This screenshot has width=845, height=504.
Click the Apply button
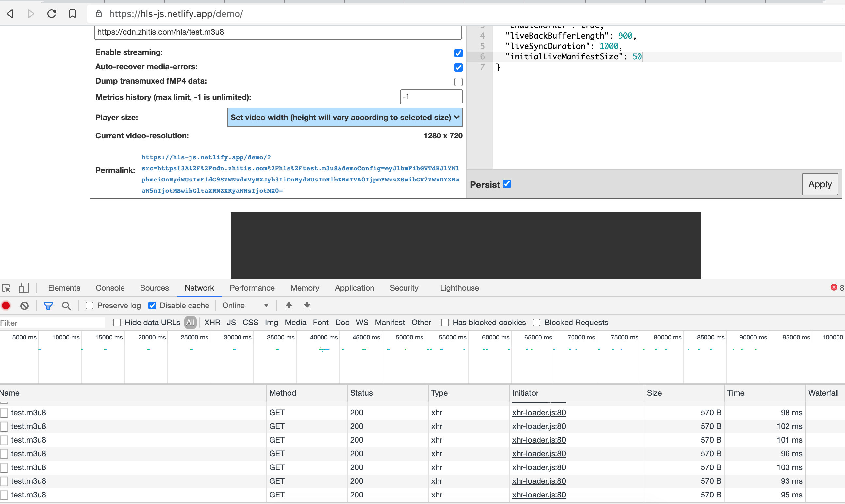point(819,184)
